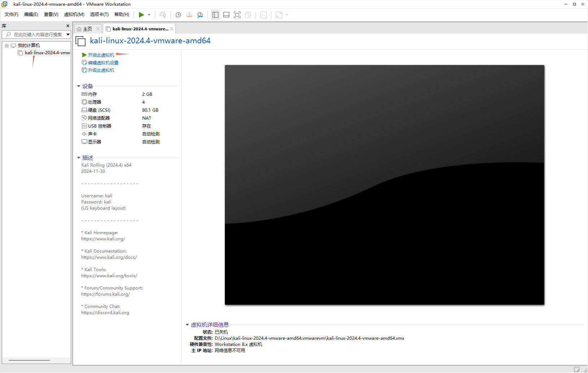Click the status bar message icon

[x=577, y=369]
